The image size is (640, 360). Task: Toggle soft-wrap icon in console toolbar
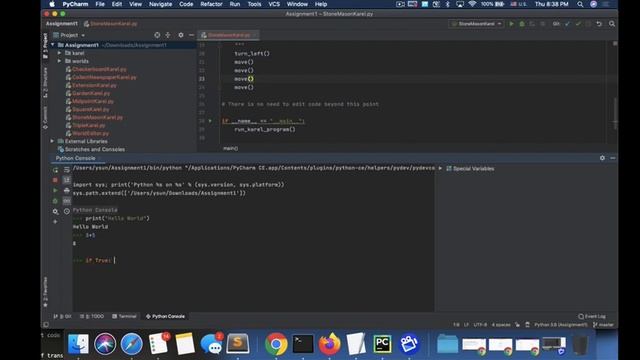point(67,170)
